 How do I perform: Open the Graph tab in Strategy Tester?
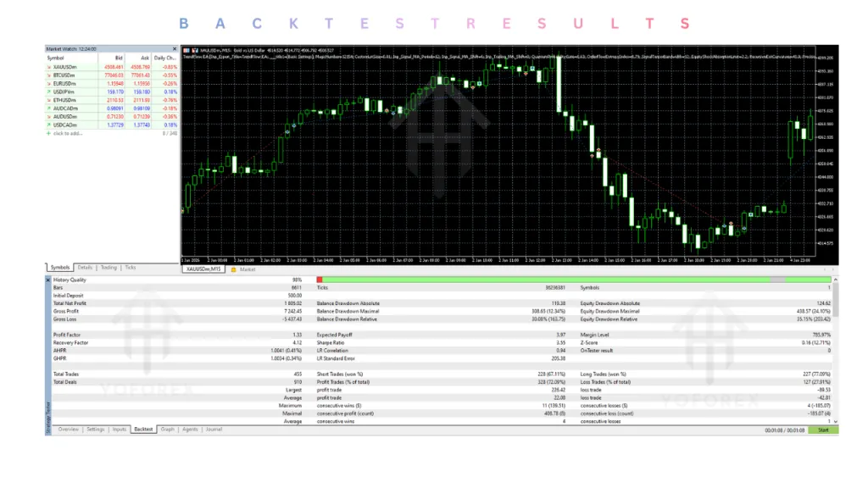pyautogui.click(x=167, y=430)
